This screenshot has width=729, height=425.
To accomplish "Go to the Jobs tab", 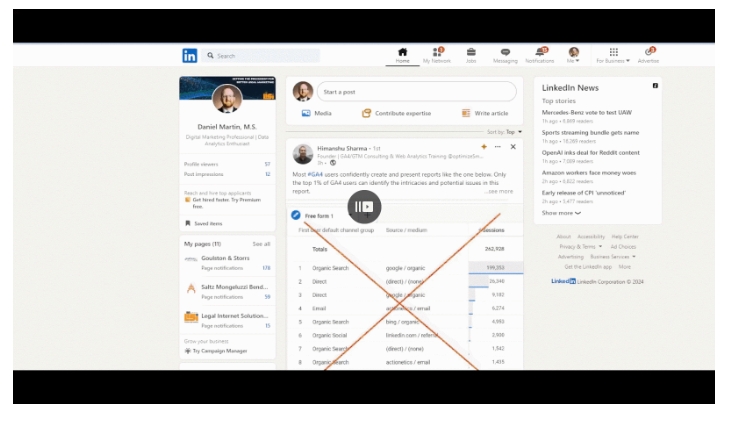I will (471, 55).
